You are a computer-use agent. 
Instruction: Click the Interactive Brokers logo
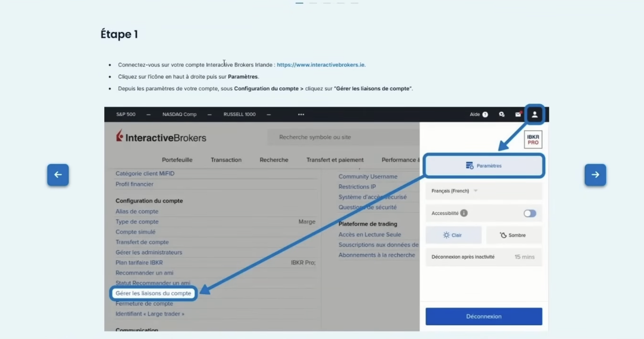click(161, 137)
